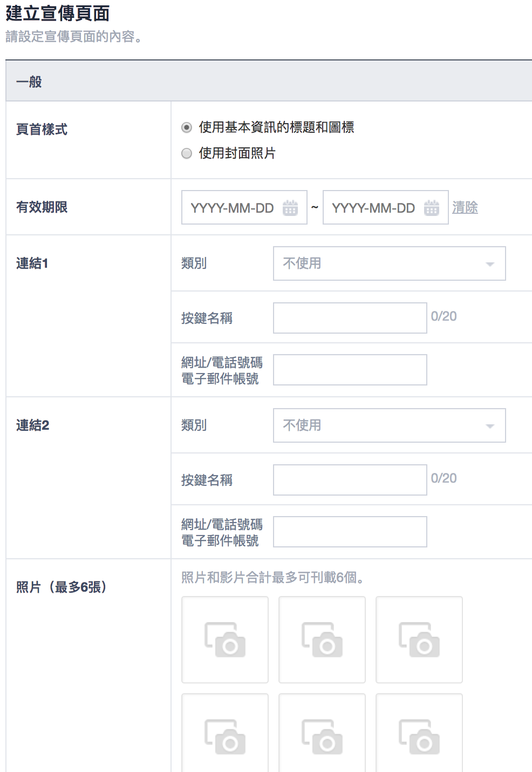Select 使用基本資訊的標題和圖標 radio option

pos(187,127)
